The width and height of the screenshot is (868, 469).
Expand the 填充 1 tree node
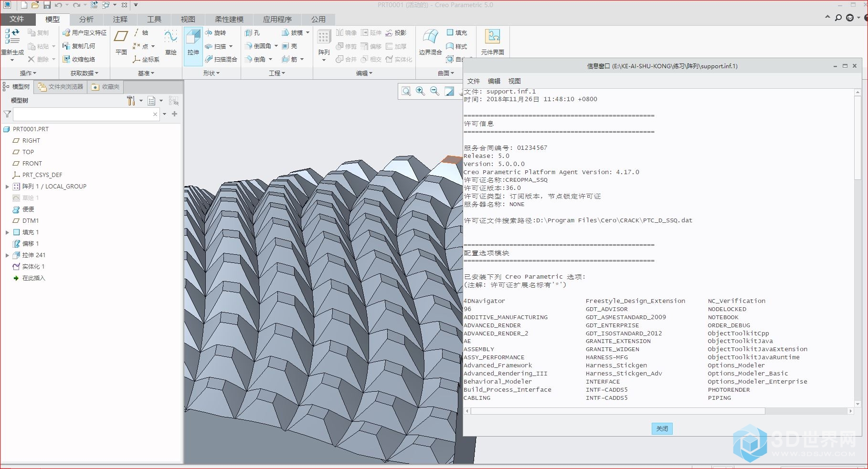pos(7,232)
